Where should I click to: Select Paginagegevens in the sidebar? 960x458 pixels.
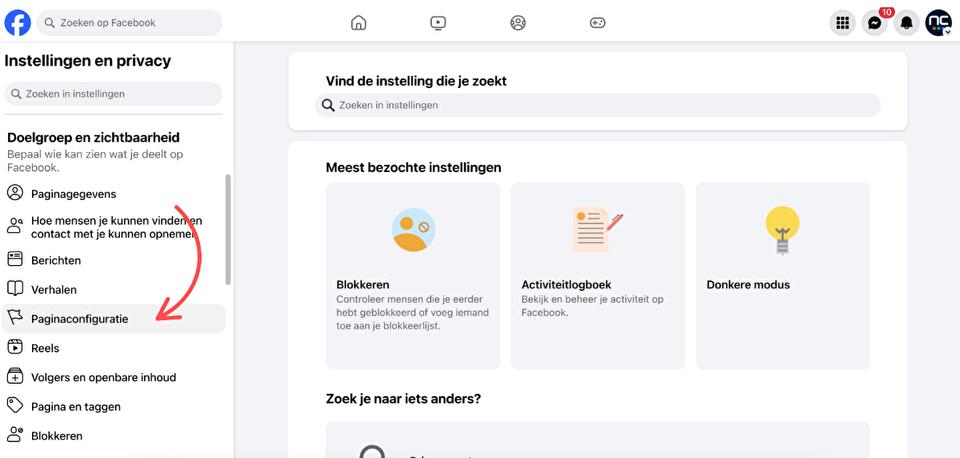(73, 193)
